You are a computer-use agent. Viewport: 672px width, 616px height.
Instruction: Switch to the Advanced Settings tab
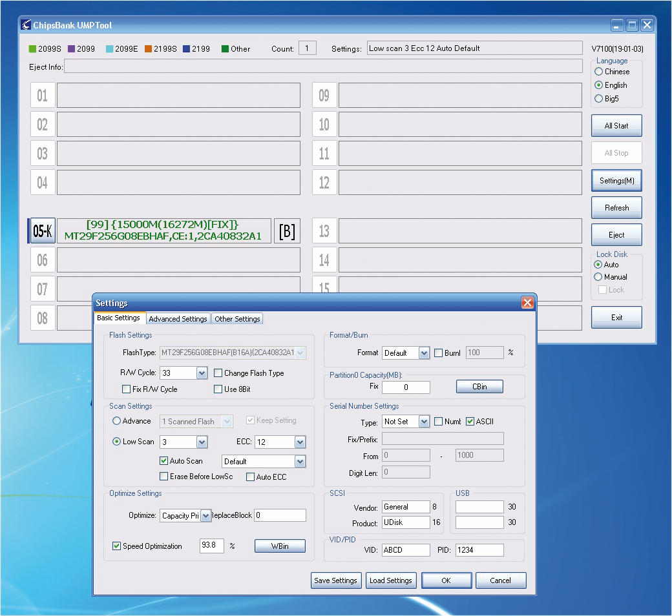point(178,319)
